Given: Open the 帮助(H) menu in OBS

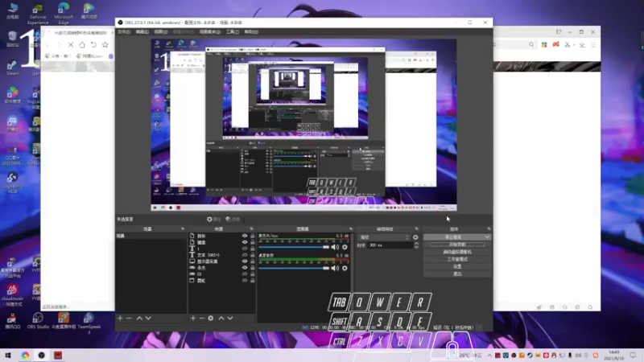Looking at the screenshot, I should tap(251, 31).
